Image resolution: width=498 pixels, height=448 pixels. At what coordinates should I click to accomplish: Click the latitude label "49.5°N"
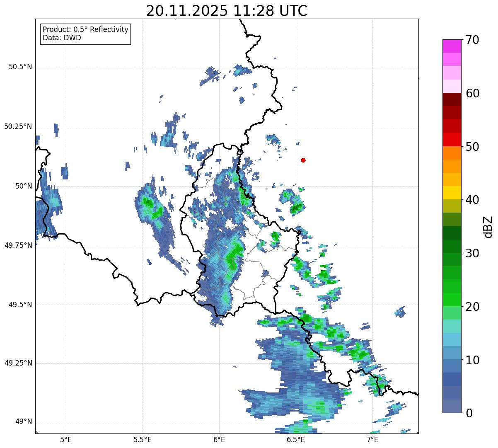(x=20, y=305)
